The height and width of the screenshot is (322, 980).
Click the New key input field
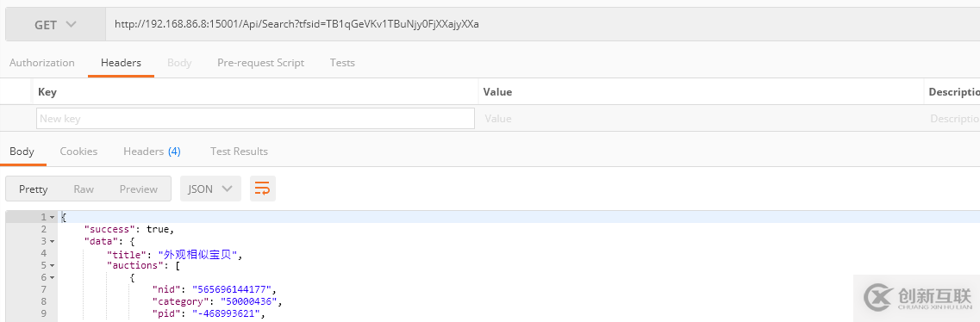coord(256,119)
